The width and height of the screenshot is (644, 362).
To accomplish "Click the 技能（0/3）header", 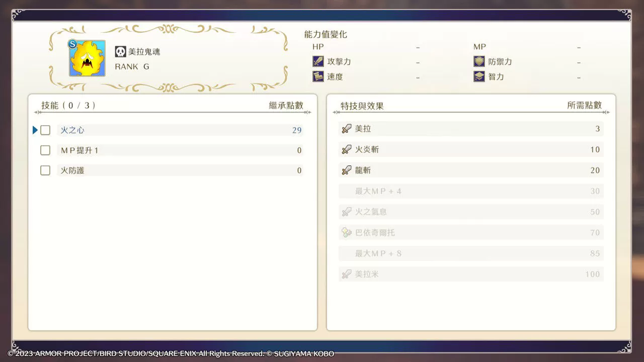I will point(68,105).
